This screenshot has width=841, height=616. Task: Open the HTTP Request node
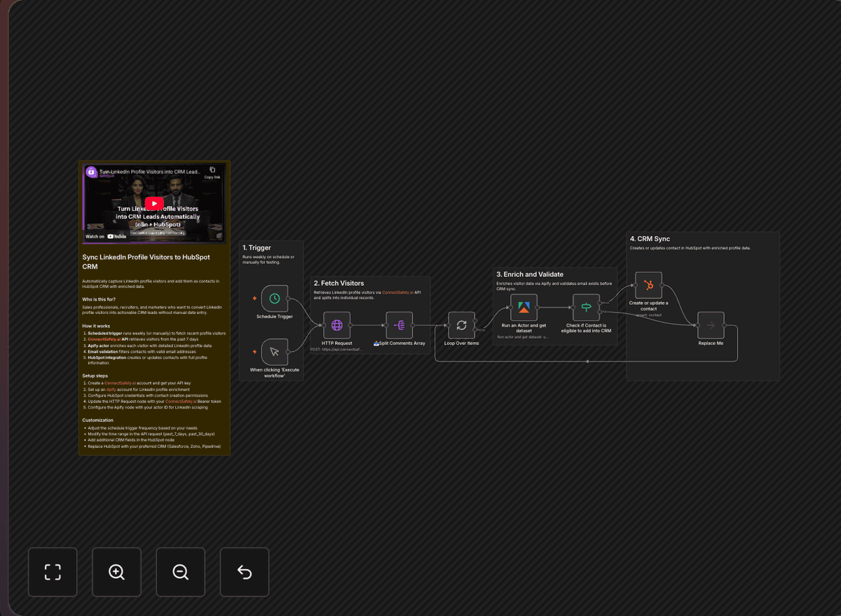[336, 324]
